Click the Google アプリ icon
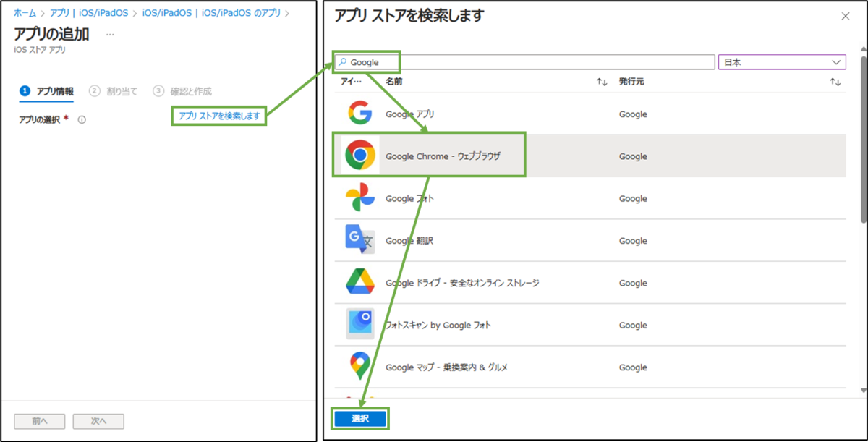Viewport: 868px width, 442px height. click(359, 114)
